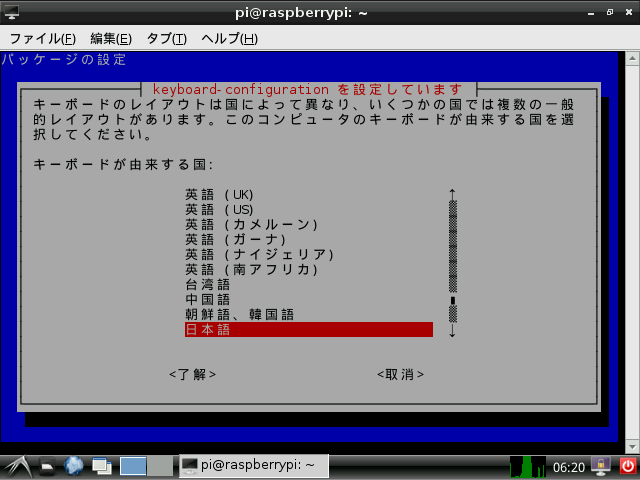
Task: Select 英語 (UK) keyboard layout
Action: coord(219,195)
